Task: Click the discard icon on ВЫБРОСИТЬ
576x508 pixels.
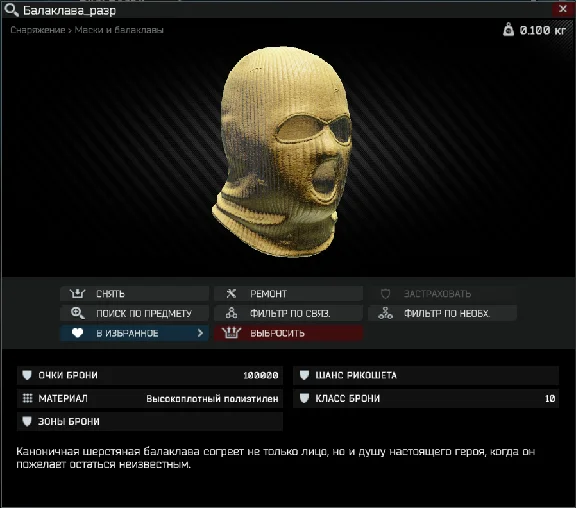Action: [x=231, y=333]
